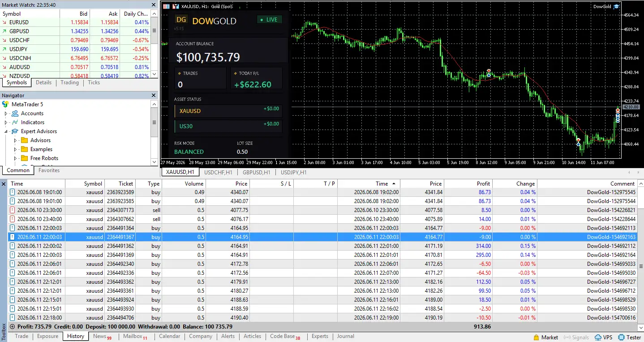Switch to USDCHF,H1 chart tab
The width and height of the screenshot is (644, 342).
(218, 172)
